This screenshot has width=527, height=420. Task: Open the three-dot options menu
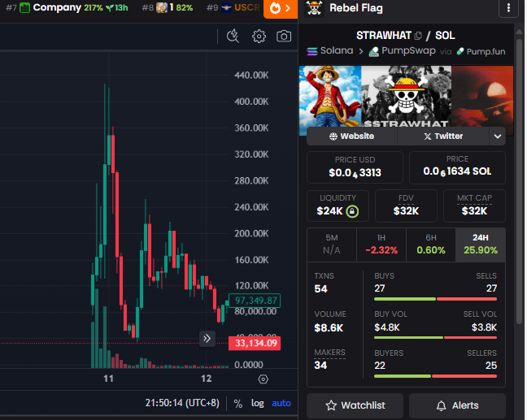point(508,8)
